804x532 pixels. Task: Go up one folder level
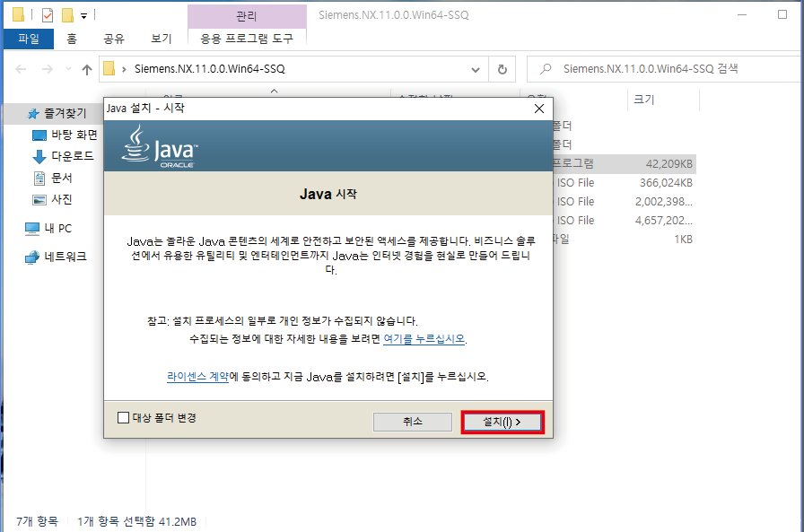pyautogui.click(x=87, y=69)
